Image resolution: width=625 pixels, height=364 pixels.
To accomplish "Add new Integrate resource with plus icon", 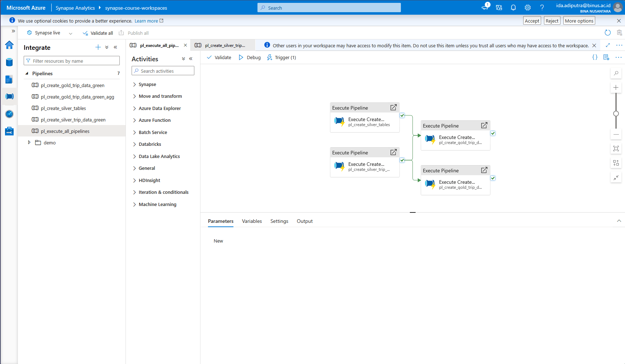I will tap(98, 47).
